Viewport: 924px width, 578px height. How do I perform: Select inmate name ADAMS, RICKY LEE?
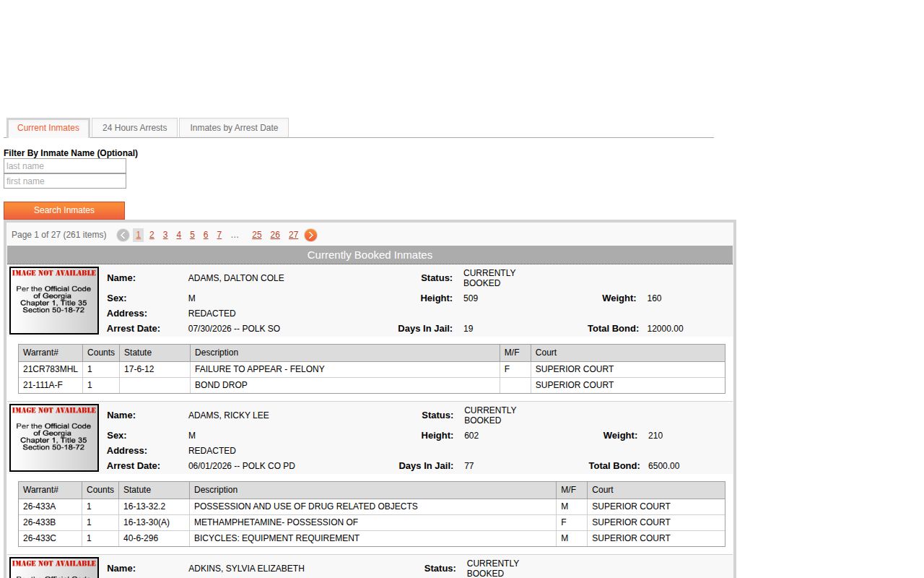point(229,415)
